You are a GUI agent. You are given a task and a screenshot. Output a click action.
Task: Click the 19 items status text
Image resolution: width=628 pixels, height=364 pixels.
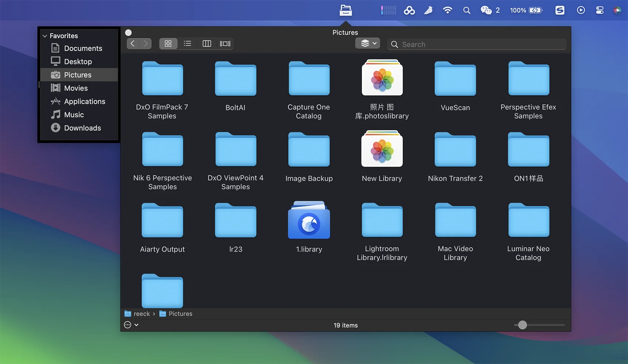[x=346, y=325]
